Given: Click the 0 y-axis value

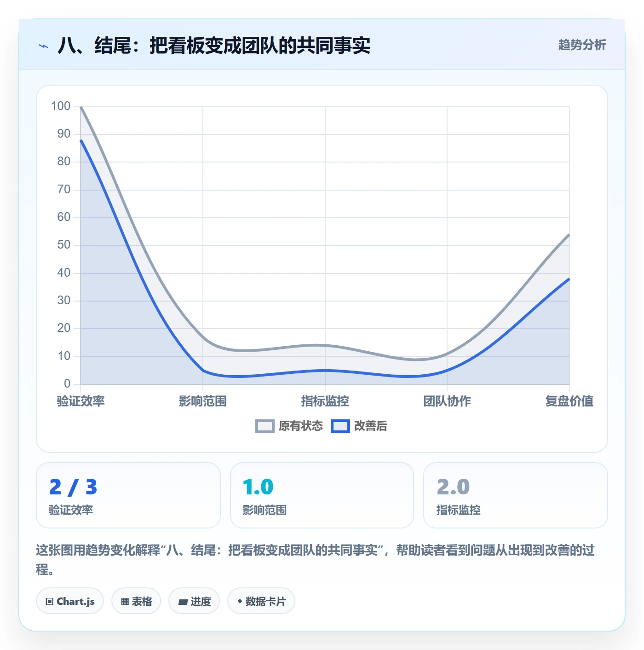Looking at the screenshot, I should point(67,383).
